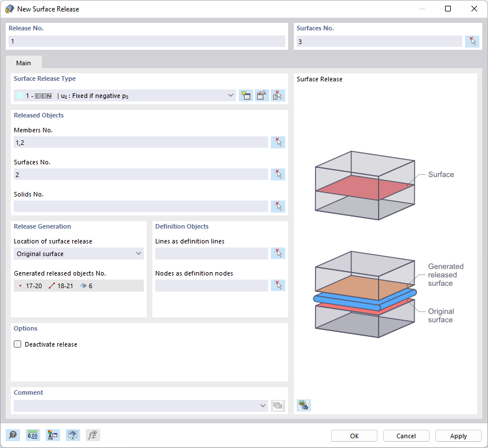Select definition lines graphically
The width and height of the screenshot is (488, 448).
pyautogui.click(x=278, y=253)
